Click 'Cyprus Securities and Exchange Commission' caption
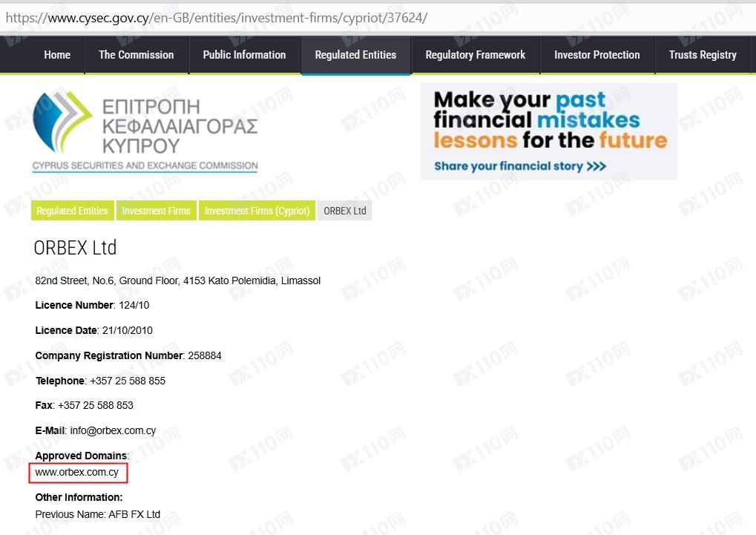The image size is (756, 535). (x=145, y=165)
